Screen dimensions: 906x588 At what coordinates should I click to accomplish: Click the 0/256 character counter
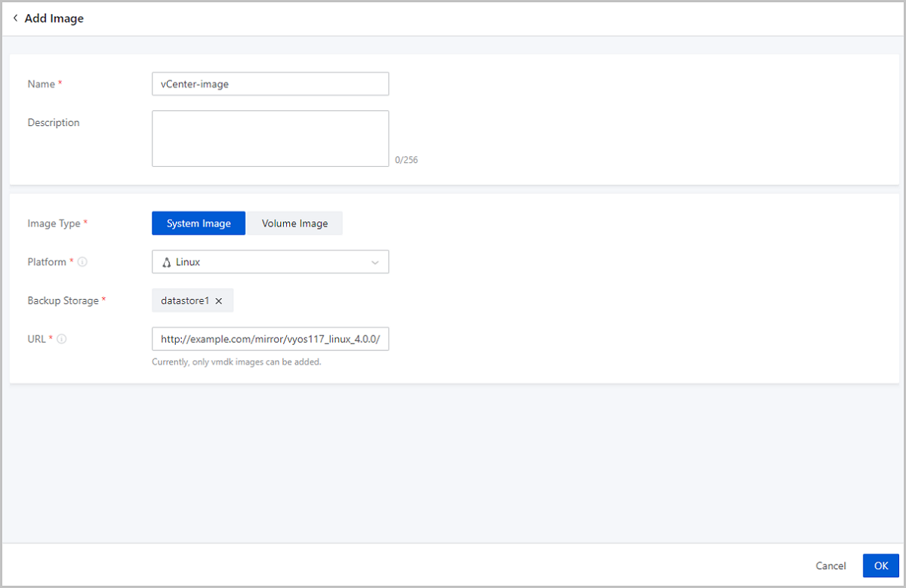pos(405,160)
